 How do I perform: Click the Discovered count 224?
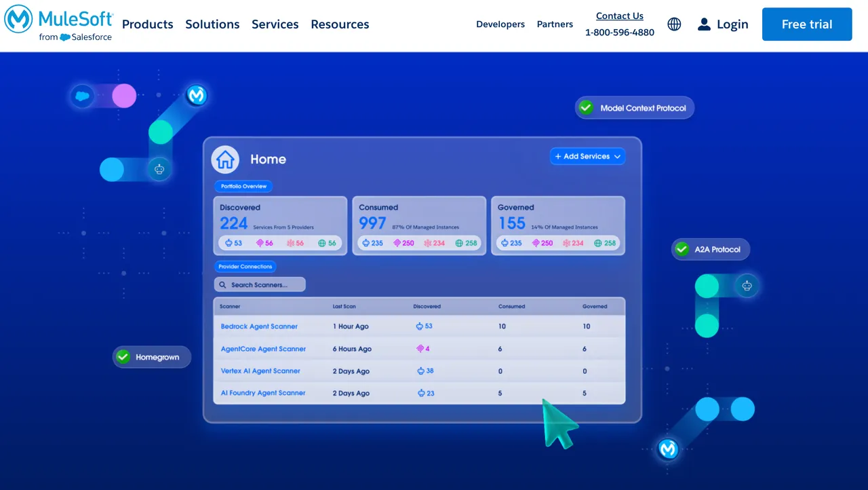coord(234,223)
